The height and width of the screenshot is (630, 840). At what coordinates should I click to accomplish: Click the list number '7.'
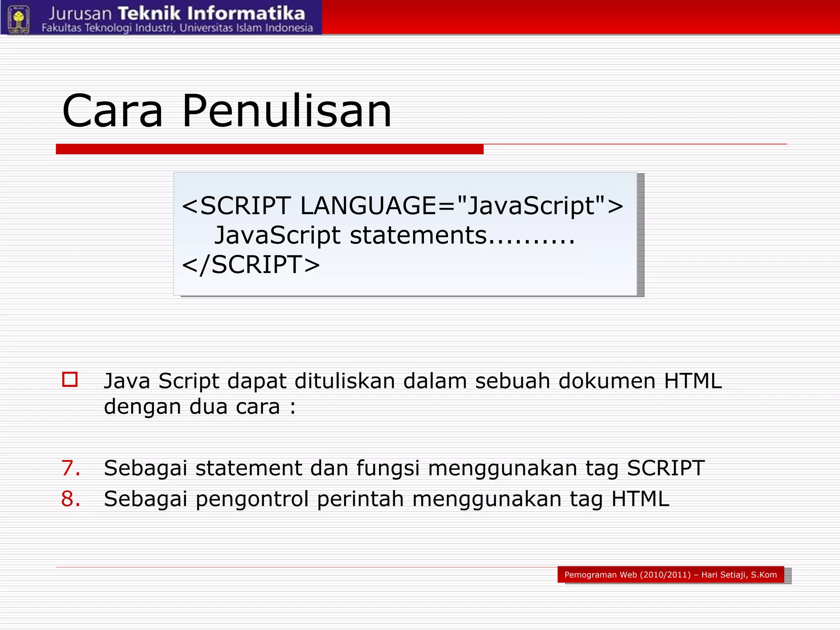(x=71, y=468)
